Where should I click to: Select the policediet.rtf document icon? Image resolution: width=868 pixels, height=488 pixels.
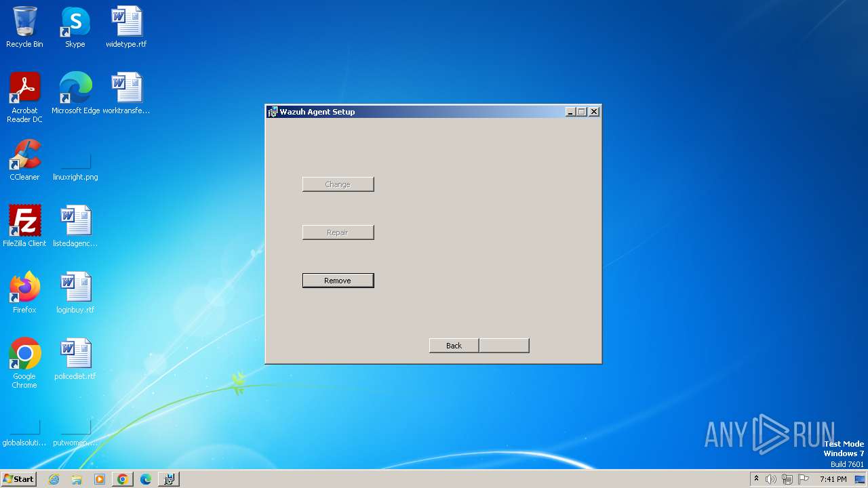coord(75,359)
